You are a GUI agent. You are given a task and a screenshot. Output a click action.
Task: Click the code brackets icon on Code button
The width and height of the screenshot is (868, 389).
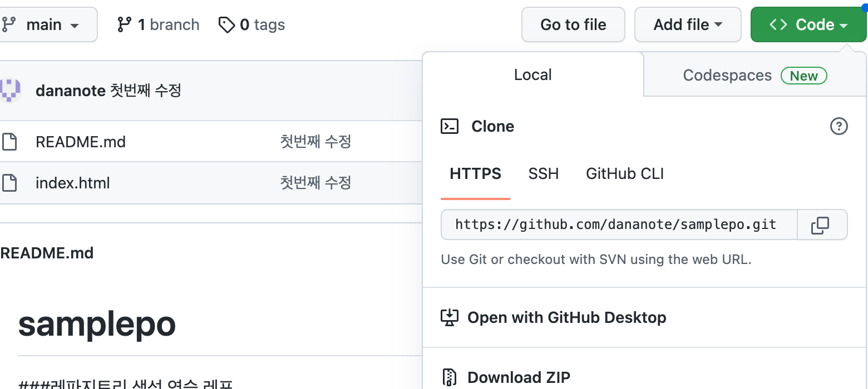click(x=778, y=24)
